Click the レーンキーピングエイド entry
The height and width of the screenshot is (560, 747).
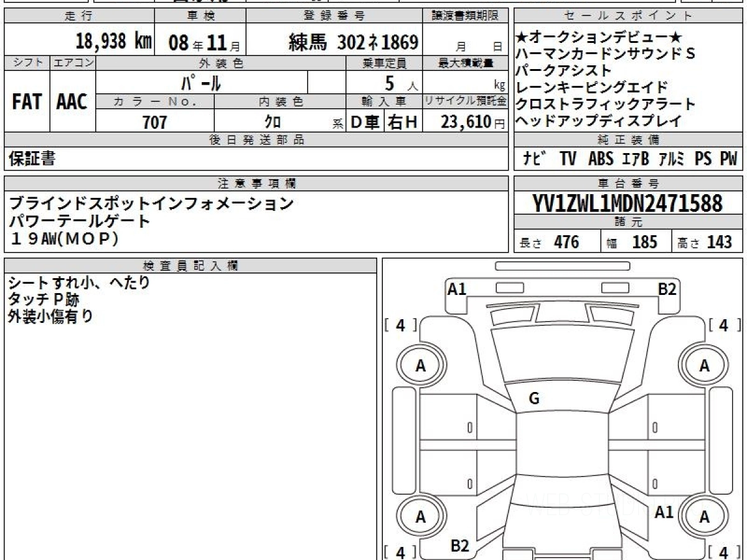click(x=592, y=87)
